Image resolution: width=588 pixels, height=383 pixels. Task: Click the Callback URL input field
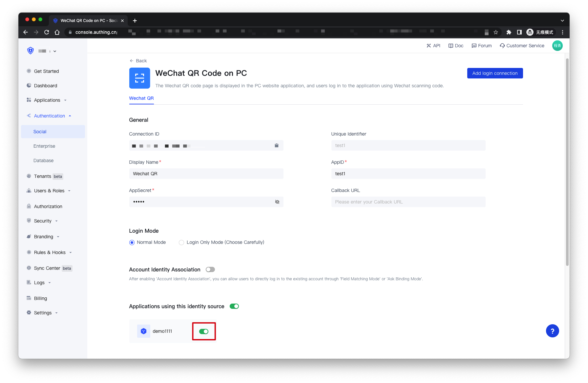click(408, 202)
